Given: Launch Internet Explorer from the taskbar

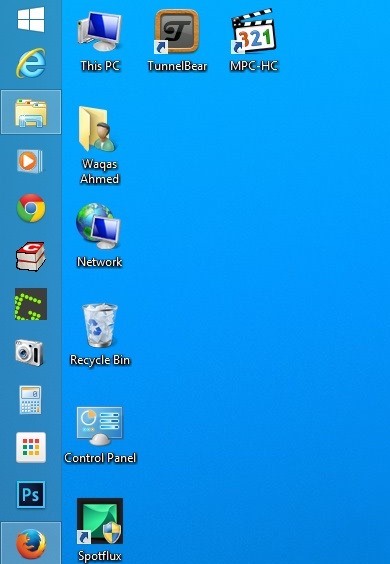Looking at the screenshot, I should (31, 63).
